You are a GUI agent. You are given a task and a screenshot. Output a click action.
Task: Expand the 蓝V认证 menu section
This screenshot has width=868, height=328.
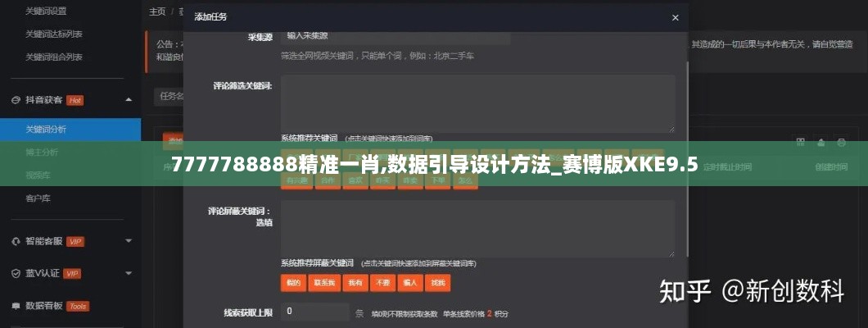tap(129, 273)
